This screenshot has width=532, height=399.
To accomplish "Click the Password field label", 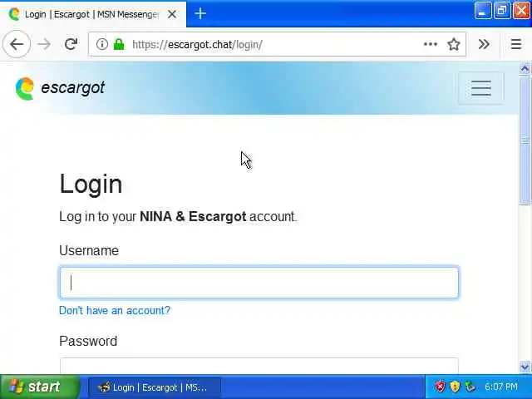I will pos(88,341).
